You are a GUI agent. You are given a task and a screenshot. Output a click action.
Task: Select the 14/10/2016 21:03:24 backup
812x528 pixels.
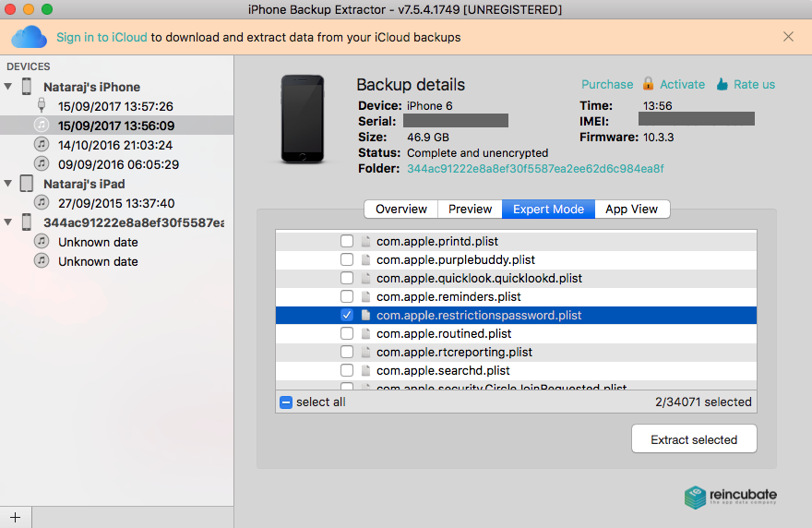115,145
